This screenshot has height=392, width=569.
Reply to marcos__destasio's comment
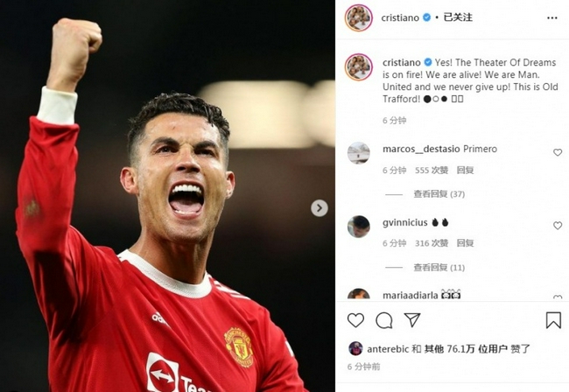coord(465,170)
